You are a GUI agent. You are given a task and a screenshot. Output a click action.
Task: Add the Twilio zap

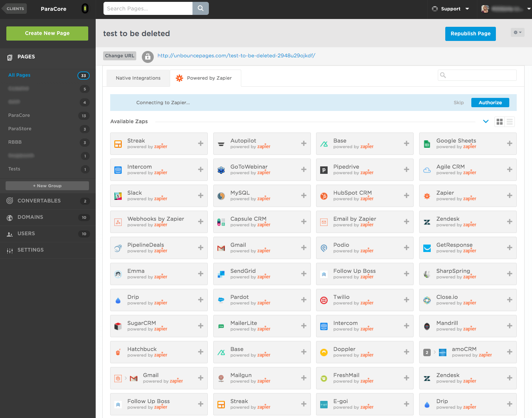(406, 300)
